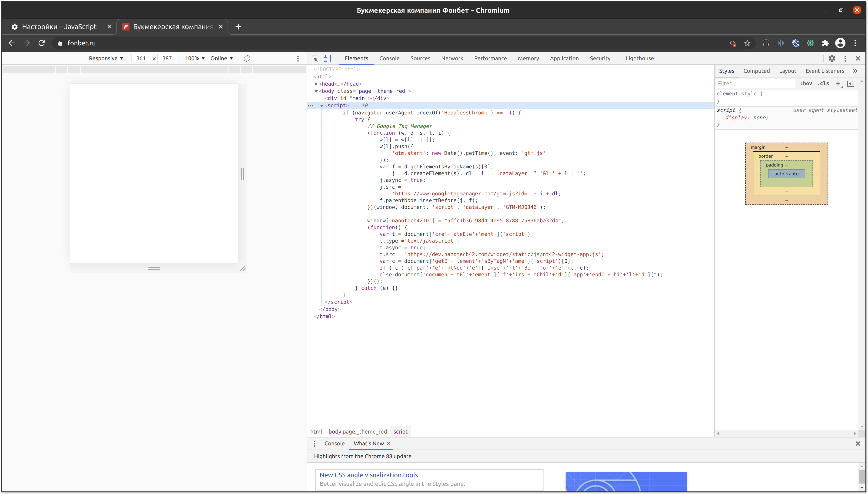This screenshot has height=494, width=868.
Task: Open the Online throttling dropdown
Action: click(222, 58)
